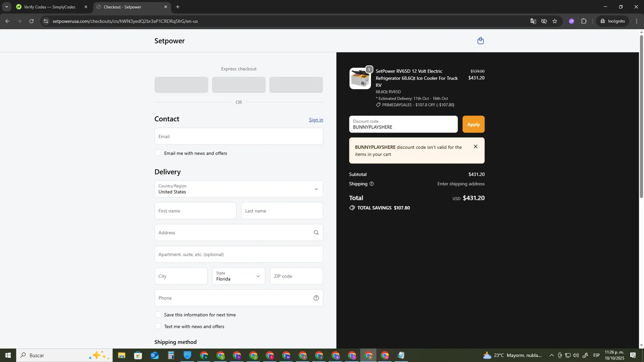Click the Address field search magnifier icon
The height and width of the screenshot is (362, 644).
[316, 233]
